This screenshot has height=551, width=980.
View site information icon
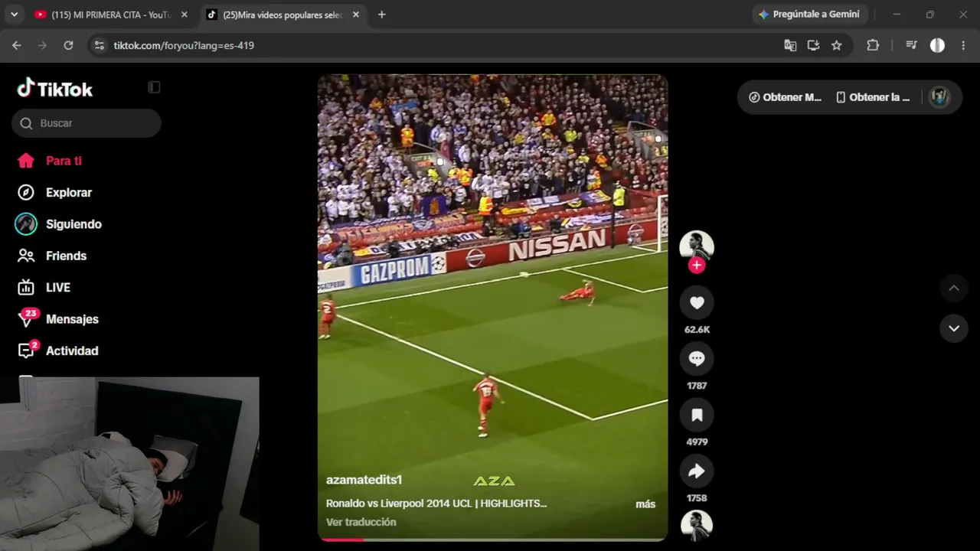click(99, 45)
